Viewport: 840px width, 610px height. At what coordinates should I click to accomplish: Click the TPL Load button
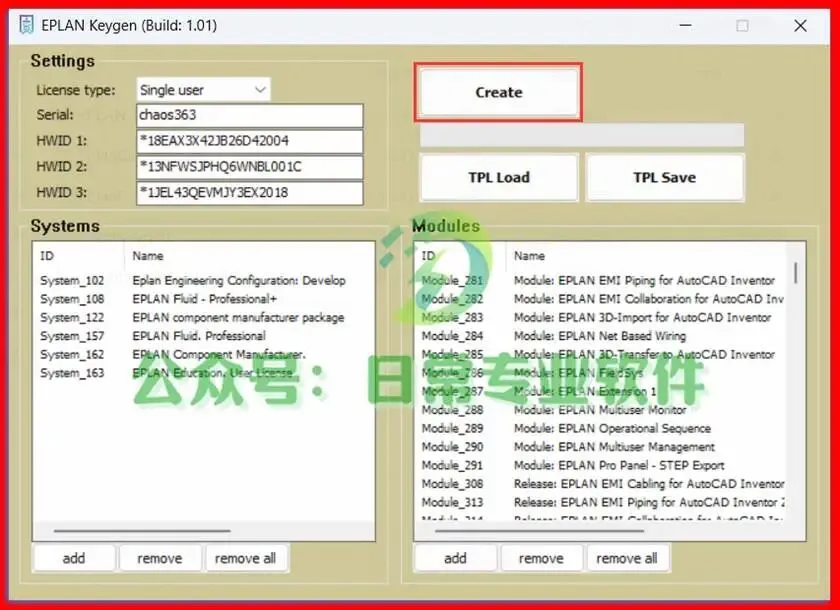tap(499, 177)
